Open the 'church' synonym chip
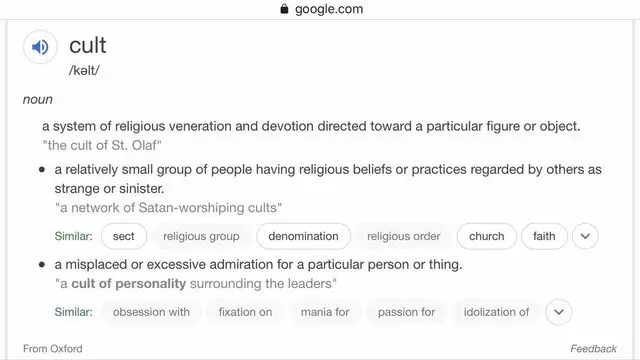The width and height of the screenshot is (640, 360). pos(487,236)
